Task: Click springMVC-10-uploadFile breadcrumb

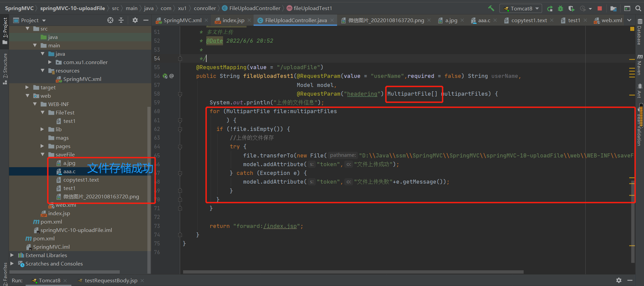Action: pyautogui.click(x=72, y=8)
